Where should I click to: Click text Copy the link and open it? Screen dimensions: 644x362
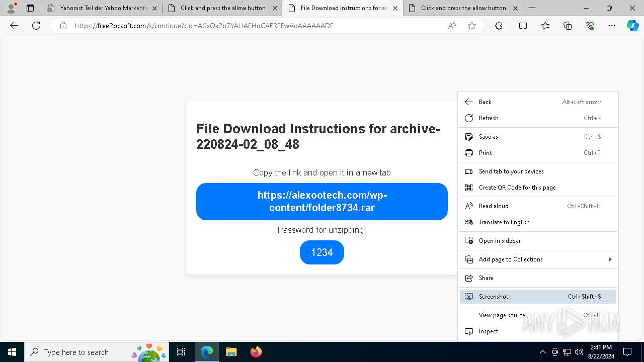click(x=322, y=172)
